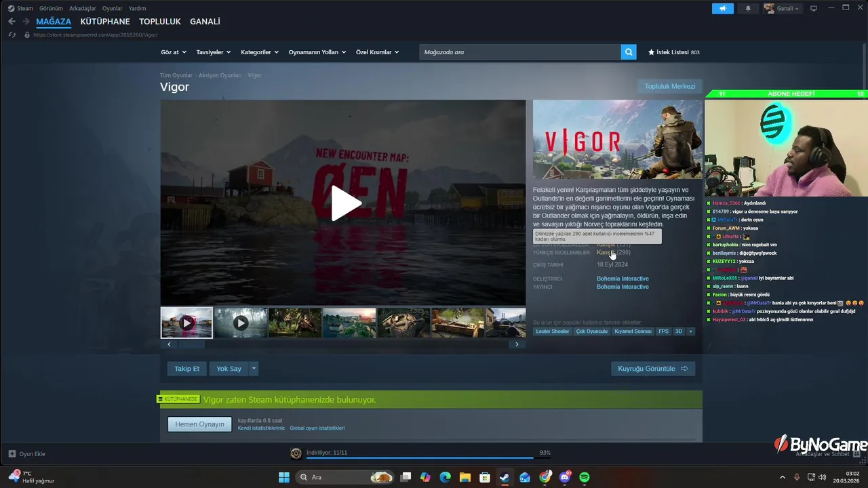This screenshot has height=488, width=868.
Task: Open Task View on taskbar
Action: point(406,477)
